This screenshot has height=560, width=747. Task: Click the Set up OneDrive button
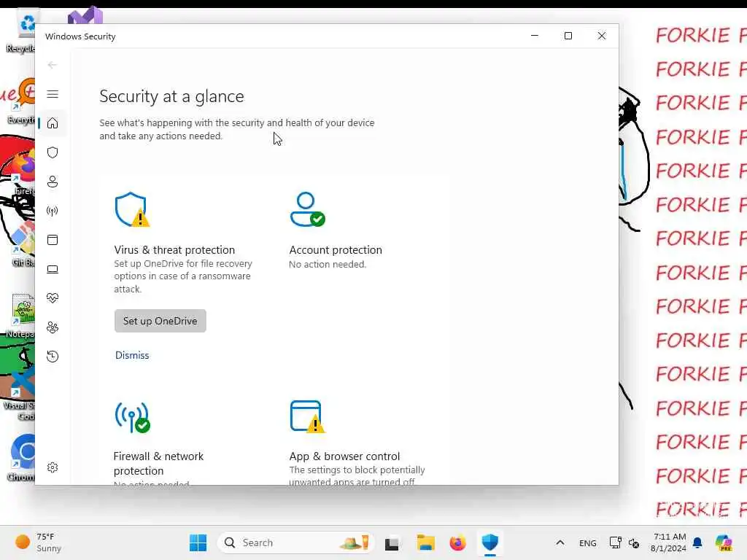point(160,321)
